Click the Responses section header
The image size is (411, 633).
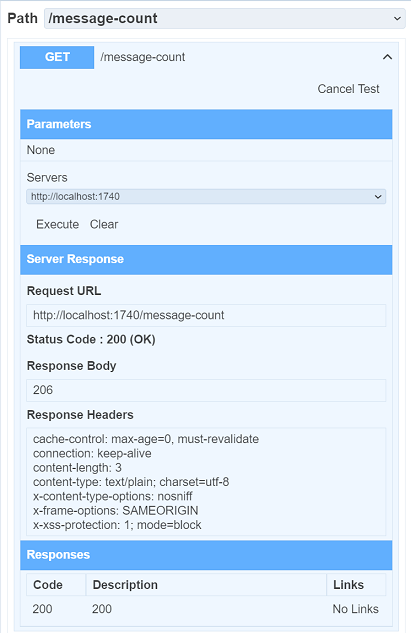206,555
